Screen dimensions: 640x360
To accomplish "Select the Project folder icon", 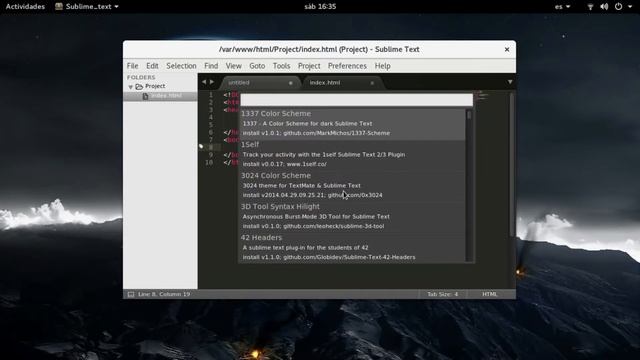I will (139, 87).
